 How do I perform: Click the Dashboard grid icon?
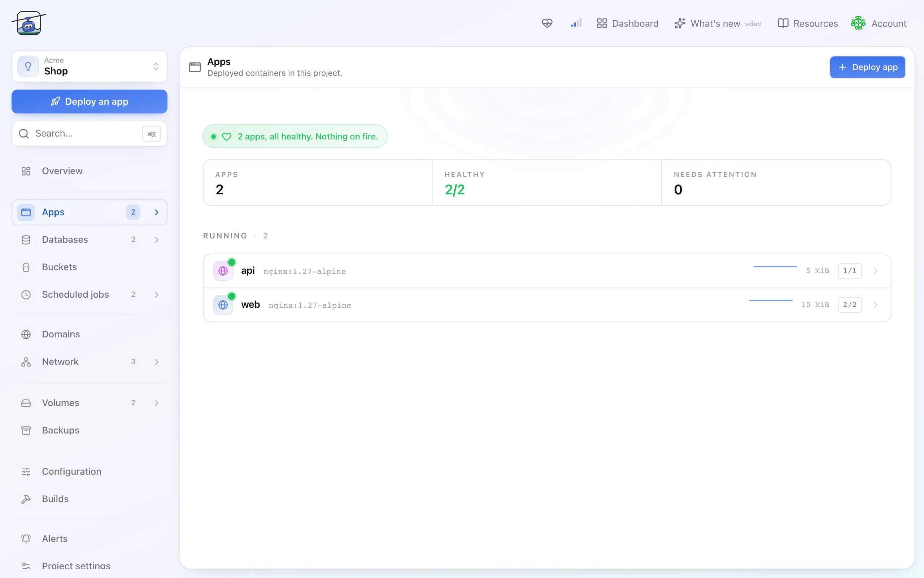pos(602,23)
